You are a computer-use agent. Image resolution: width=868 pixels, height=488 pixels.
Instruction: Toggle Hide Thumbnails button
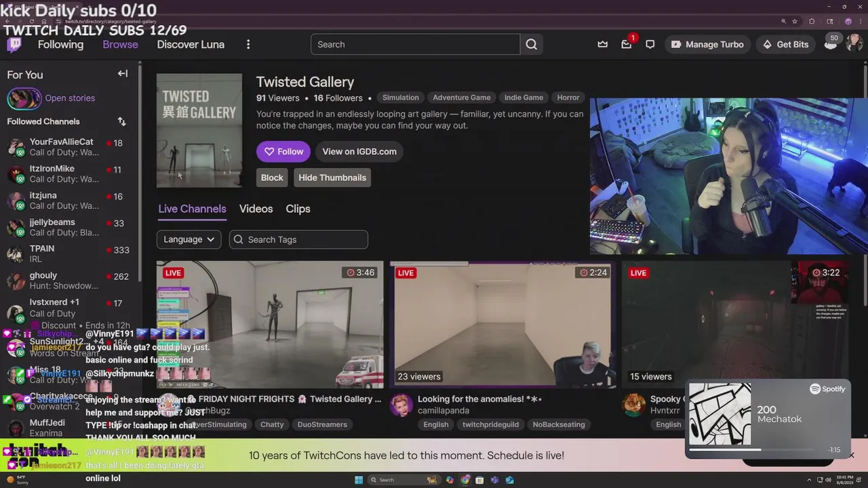pyautogui.click(x=332, y=178)
